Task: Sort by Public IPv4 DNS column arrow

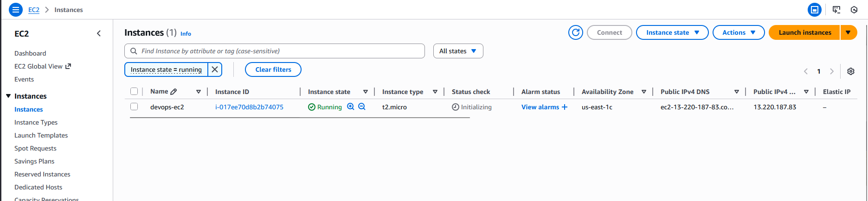Action: point(737,92)
